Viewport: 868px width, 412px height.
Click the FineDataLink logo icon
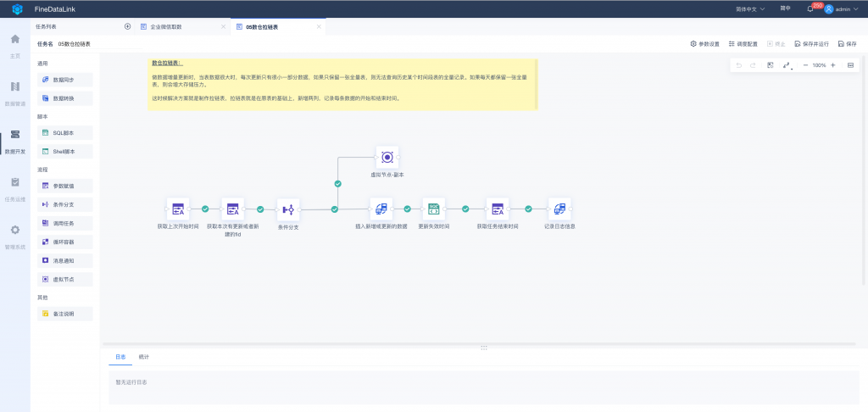[x=17, y=8]
